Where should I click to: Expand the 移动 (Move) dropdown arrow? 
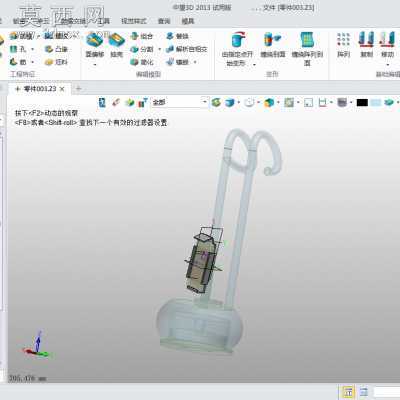pos(388,64)
